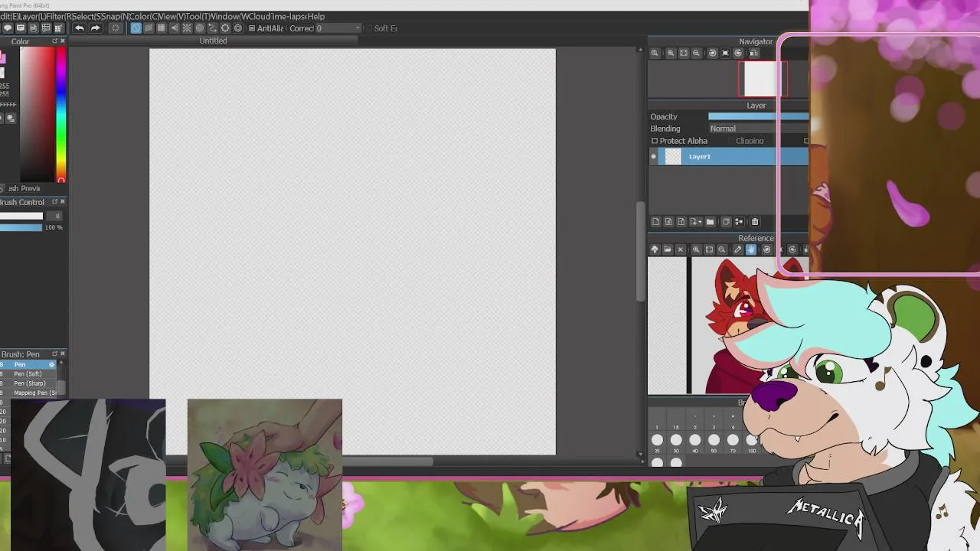The width and height of the screenshot is (980, 551).
Task: Add a new layer in Layer panel
Action: [656, 222]
